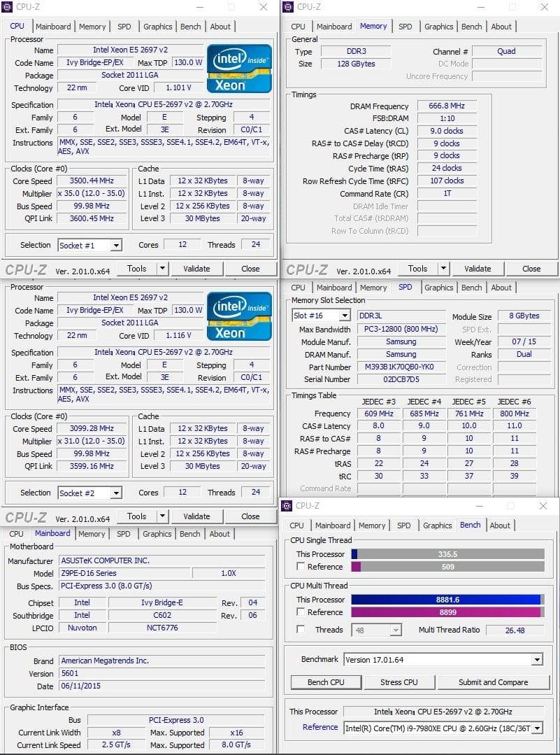Click Submit and Compare
Viewport: 560px width, 755px height.
point(493,682)
